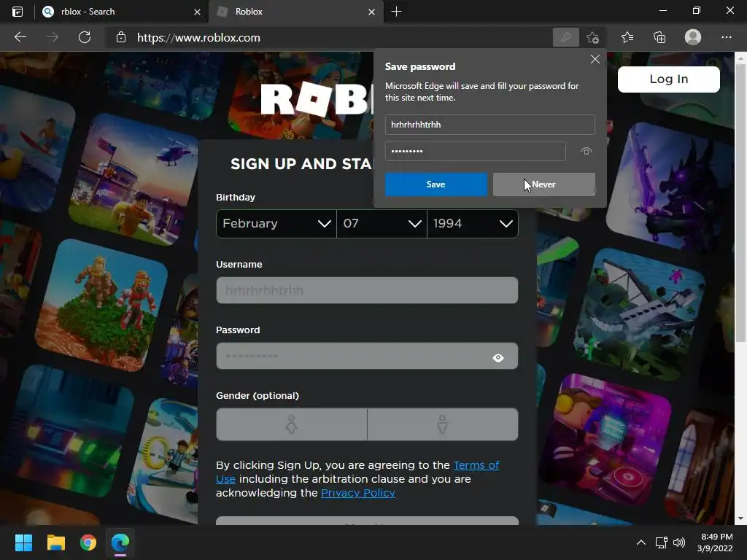Click the Roblox logo
747x560 pixels.
317,99
